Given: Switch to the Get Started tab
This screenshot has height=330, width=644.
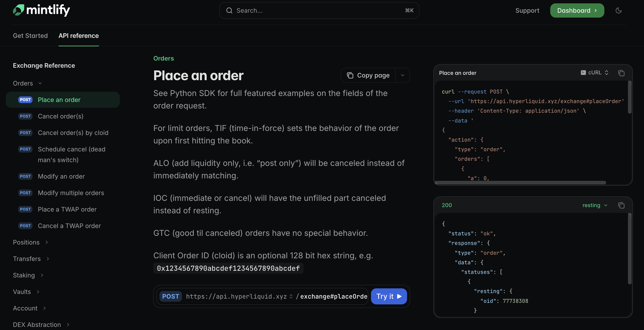Looking at the screenshot, I should click(x=30, y=36).
